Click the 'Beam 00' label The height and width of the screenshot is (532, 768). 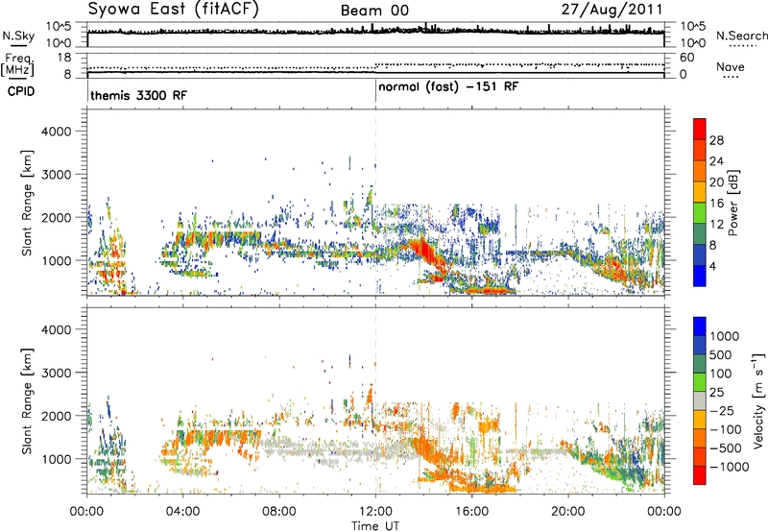374,11
